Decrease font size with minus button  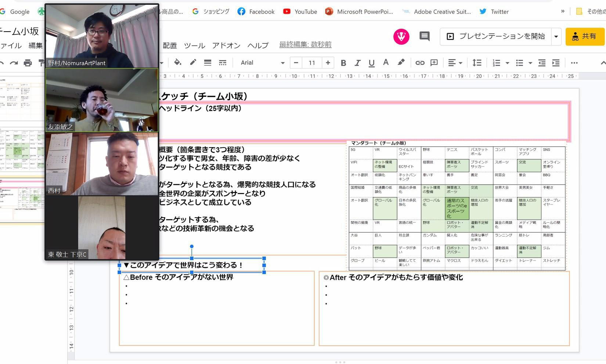tap(296, 63)
